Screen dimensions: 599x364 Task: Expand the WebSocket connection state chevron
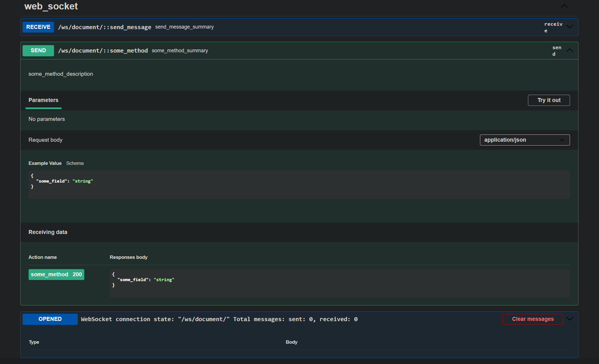tap(570, 319)
